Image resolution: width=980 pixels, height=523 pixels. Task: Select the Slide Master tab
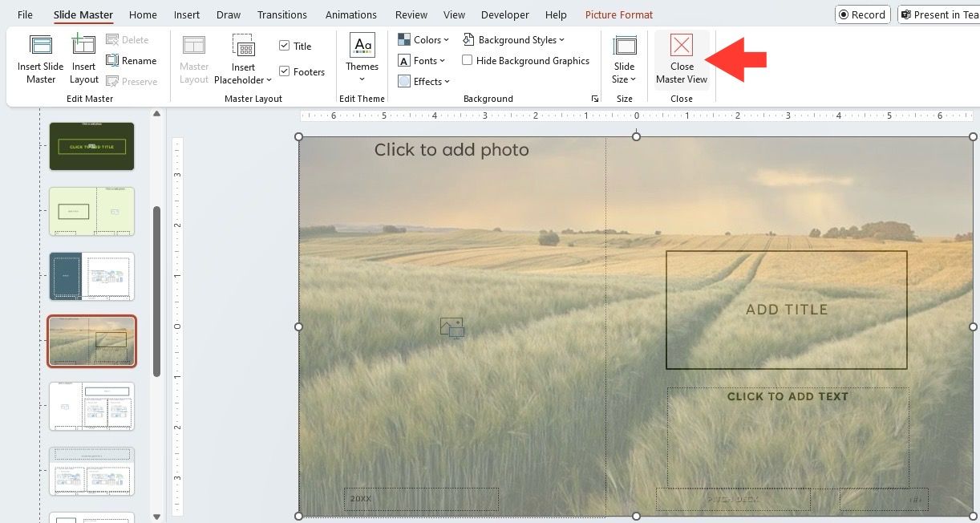pyautogui.click(x=83, y=14)
